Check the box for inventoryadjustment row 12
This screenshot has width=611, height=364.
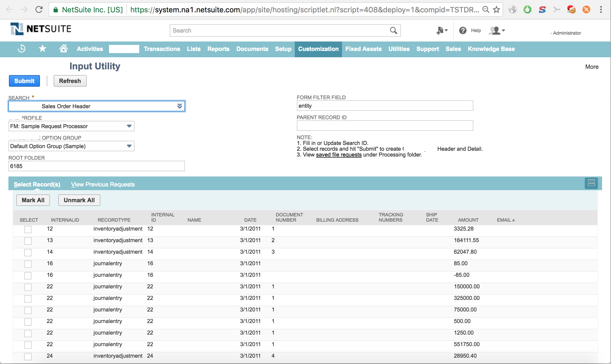point(28,229)
